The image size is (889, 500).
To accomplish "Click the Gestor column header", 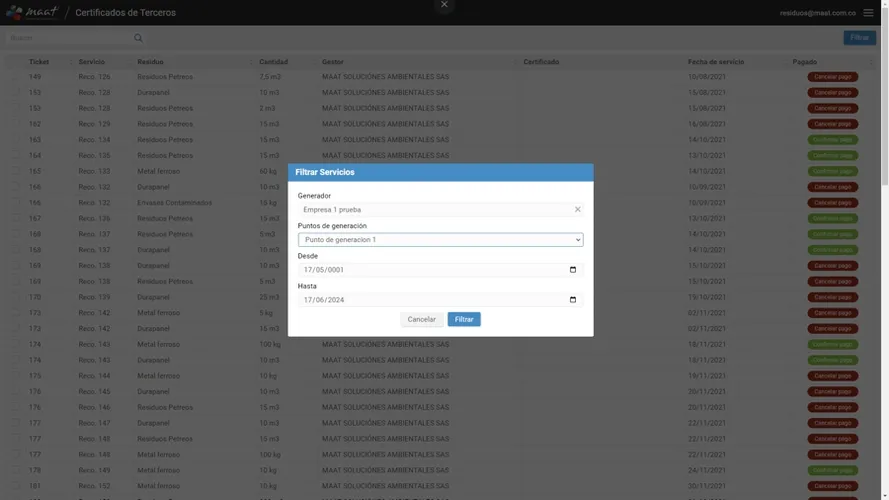I will point(333,62).
